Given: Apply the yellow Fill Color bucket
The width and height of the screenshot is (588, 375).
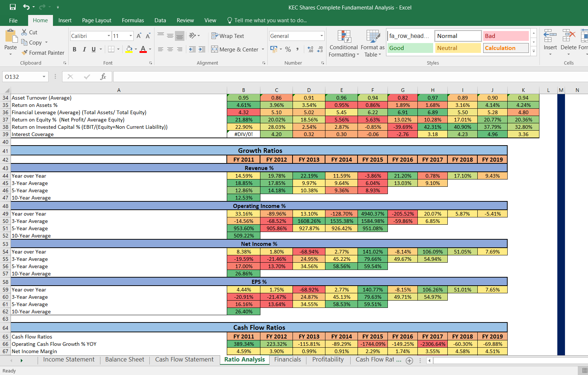Looking at the screenshot, I should point(129,49).
